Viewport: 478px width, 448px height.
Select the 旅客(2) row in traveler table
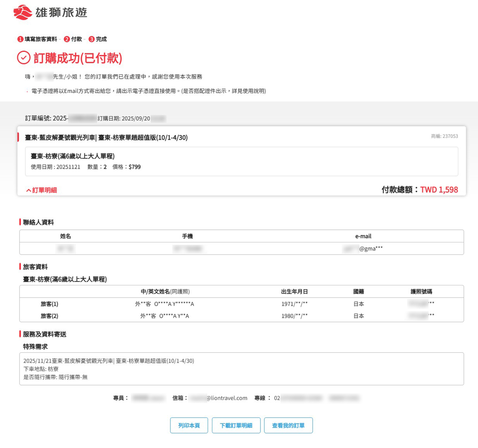(241, 316)
